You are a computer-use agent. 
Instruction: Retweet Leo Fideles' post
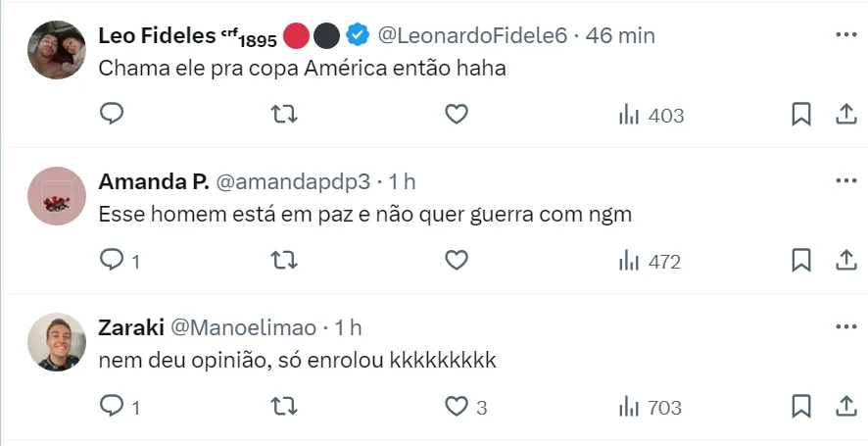point(284,115)
